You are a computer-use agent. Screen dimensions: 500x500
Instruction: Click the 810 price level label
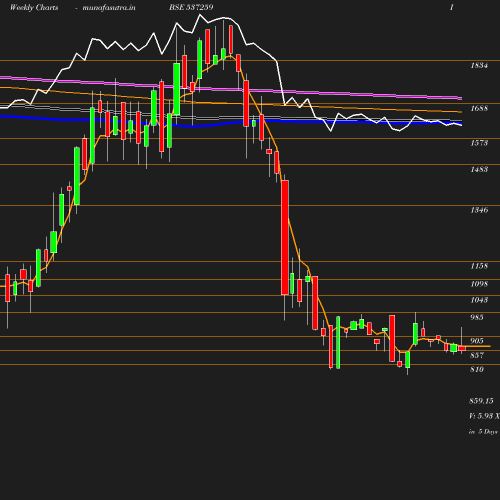pyautogui.click(x=477, y=369)
